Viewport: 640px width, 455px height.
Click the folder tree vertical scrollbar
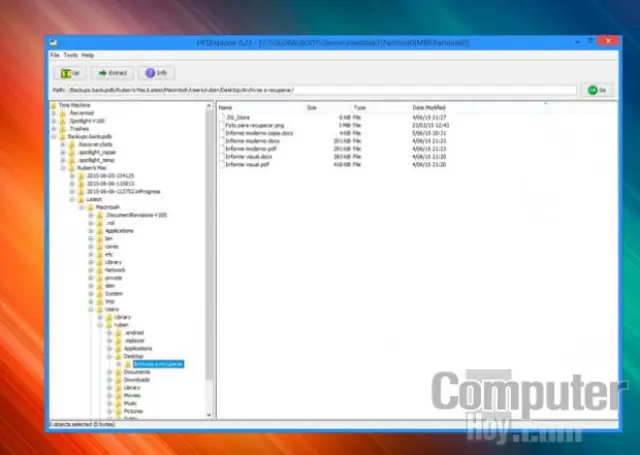[x=208, y=250]
